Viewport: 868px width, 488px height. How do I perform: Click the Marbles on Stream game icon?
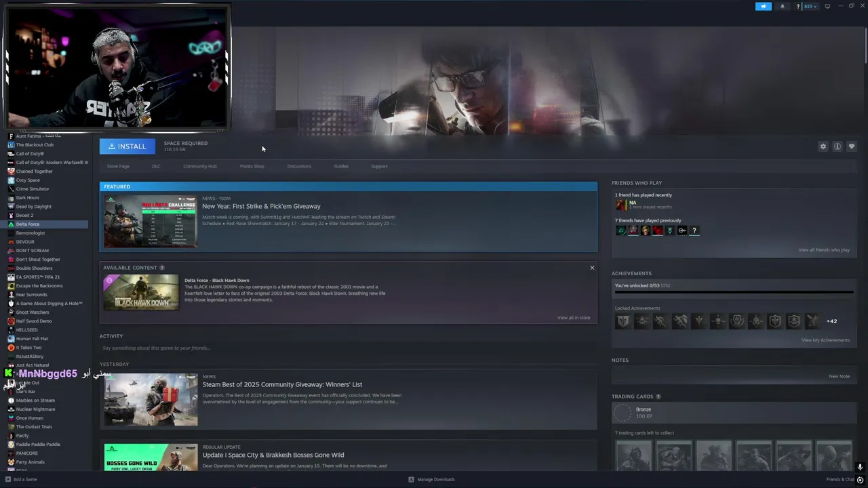pos(11,401)
